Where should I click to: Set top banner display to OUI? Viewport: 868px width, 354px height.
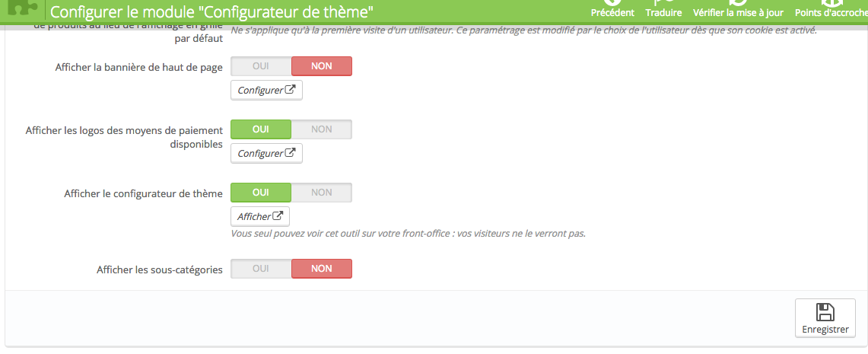tap(261, 66)
